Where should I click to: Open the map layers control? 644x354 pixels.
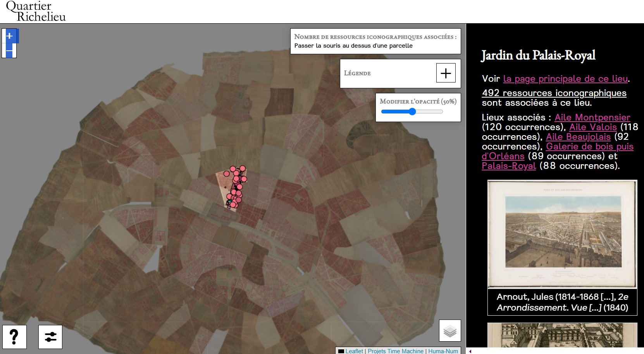click(x=450, y=330)
